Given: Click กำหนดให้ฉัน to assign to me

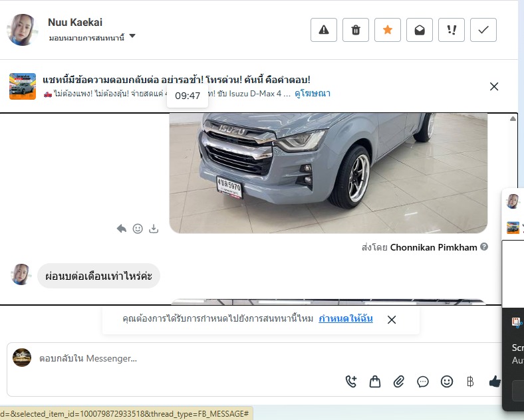Looking at the screenshot, I should coord(346,318).
